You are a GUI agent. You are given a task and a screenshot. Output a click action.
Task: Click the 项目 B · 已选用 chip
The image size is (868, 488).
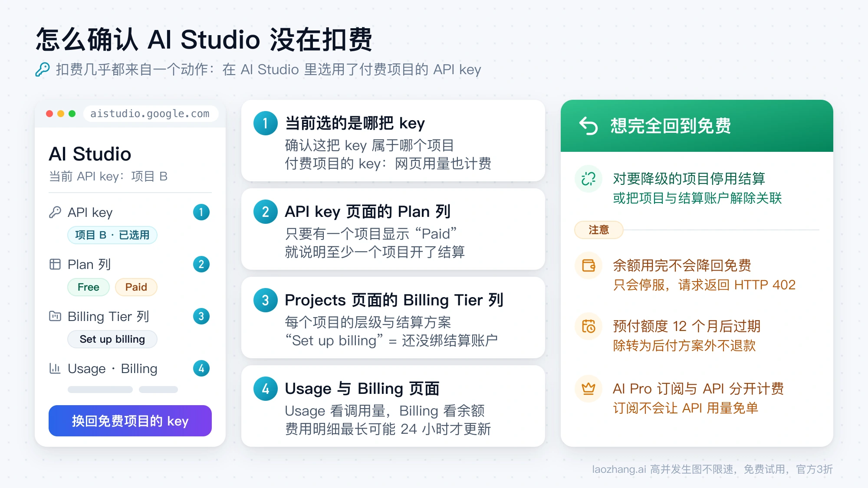coord(112,235)
